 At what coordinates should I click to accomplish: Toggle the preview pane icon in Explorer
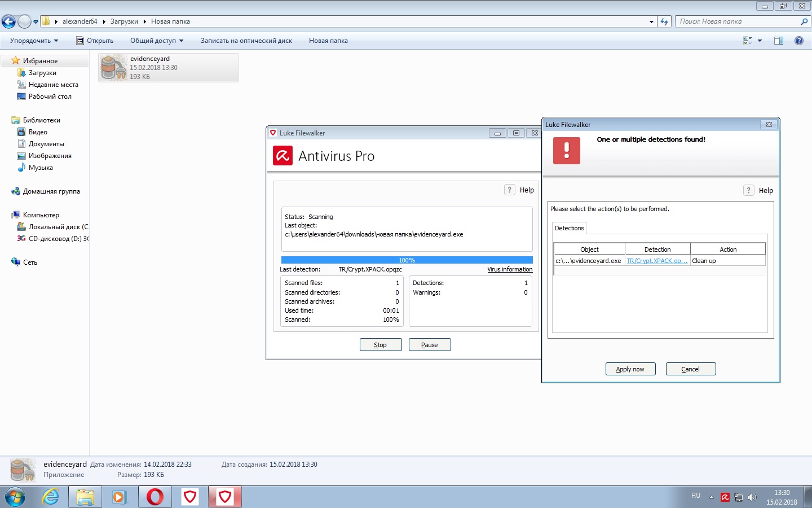[779, 41]
